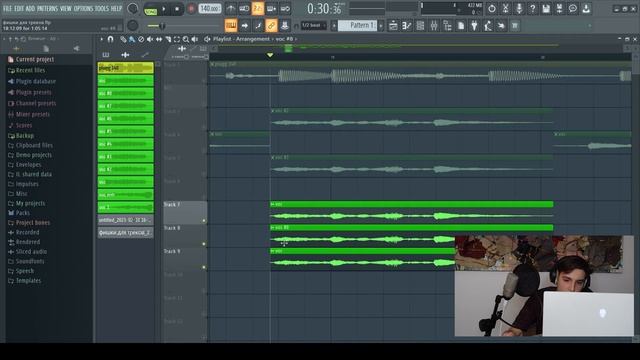
Task: Open the PATTERNS menu
Action: [x=48, y=8]
